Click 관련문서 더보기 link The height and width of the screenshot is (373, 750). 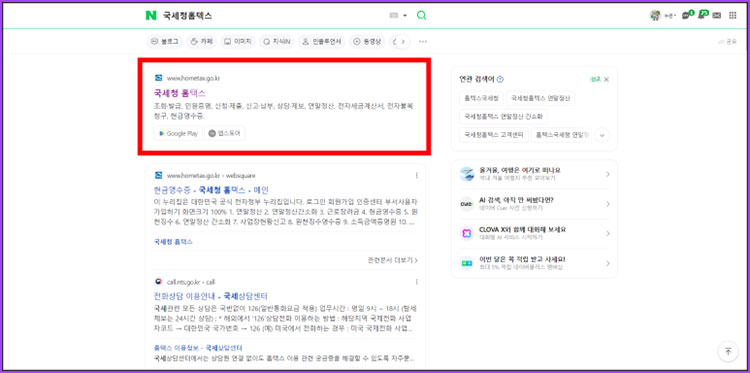point(393,260)
